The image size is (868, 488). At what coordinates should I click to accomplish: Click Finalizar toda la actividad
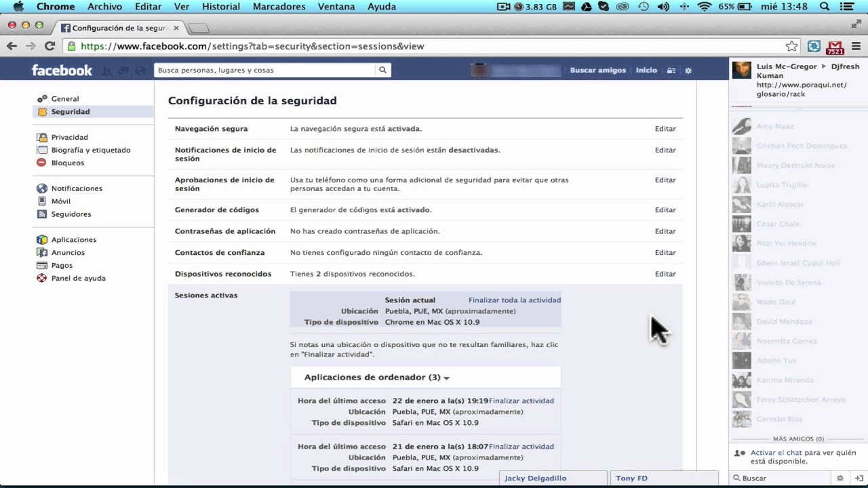(x=515, y=300)
